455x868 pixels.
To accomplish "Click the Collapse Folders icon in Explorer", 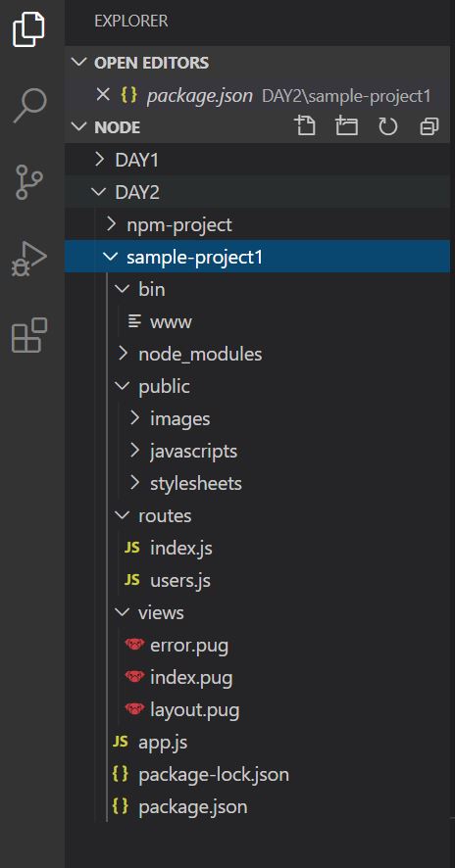I will coord(429,126).
